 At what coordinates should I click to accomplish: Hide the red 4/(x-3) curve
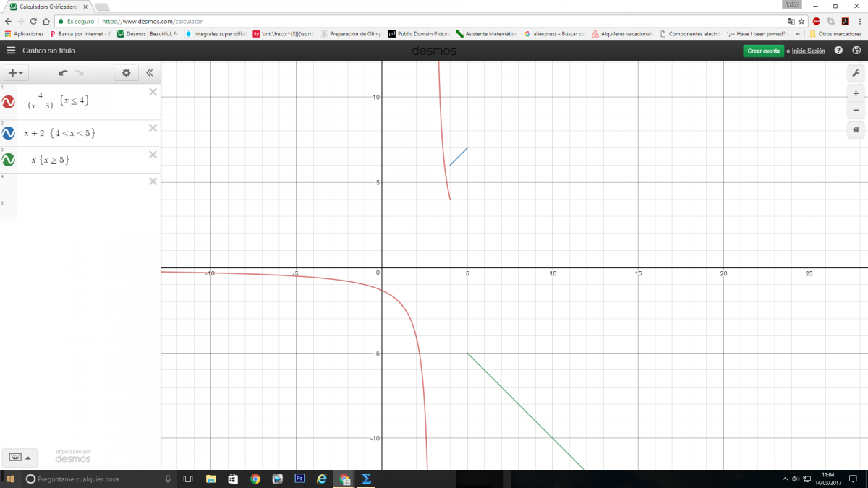pyautogui.click(x=9, y=102)
